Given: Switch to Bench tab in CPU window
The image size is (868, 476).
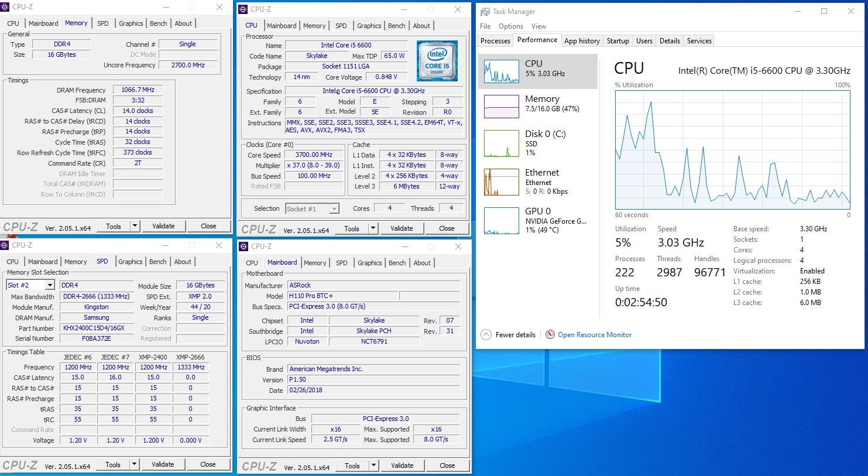Looking at the screenshot, I should (396, 26).
